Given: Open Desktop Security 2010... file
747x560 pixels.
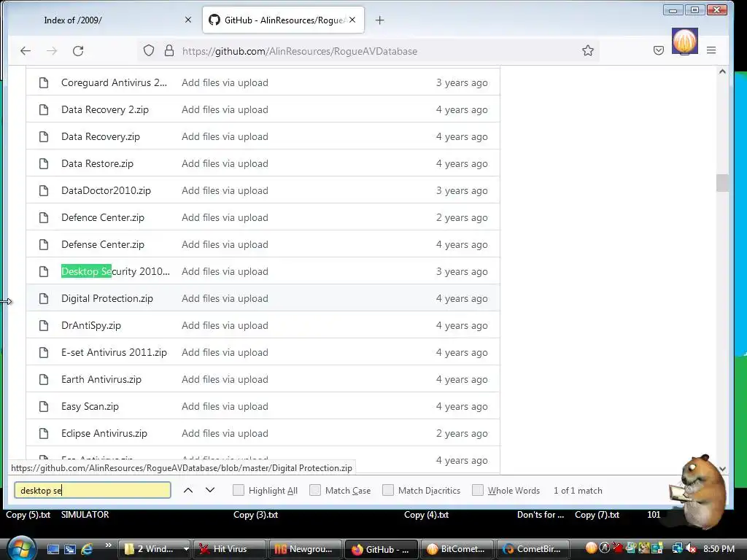Looking at the screenshot, I should [x=115, y=271].
